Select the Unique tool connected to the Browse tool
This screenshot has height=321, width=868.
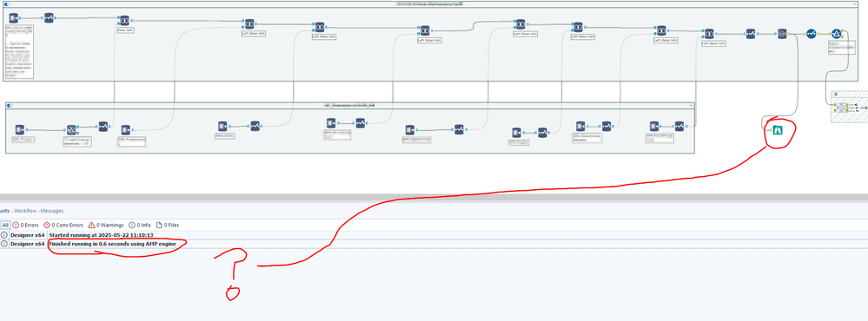(x=782, y=34)
